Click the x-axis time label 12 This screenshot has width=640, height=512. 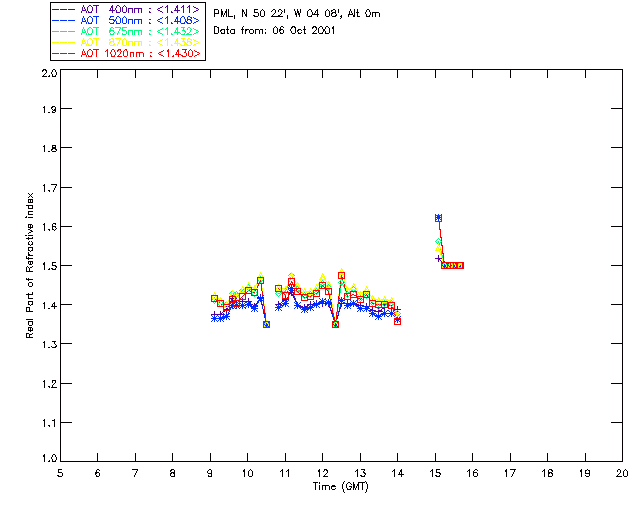click(x=322, y=473)
